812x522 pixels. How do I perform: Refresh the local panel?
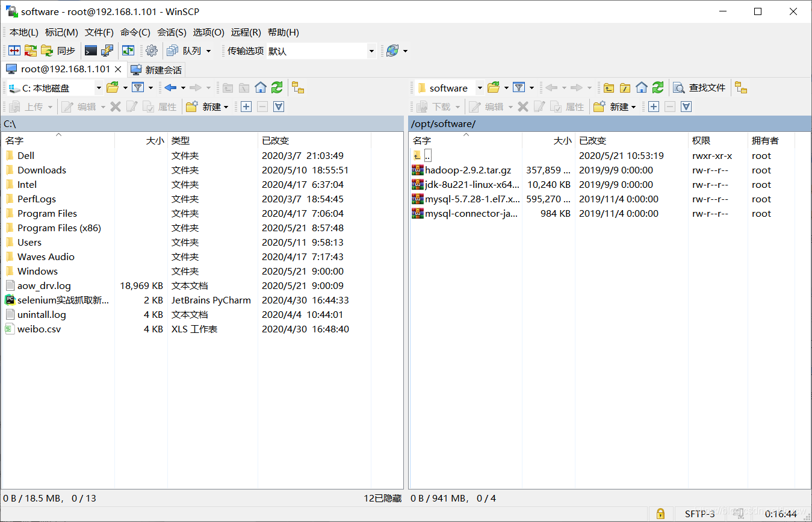click(x=277, y=88)
